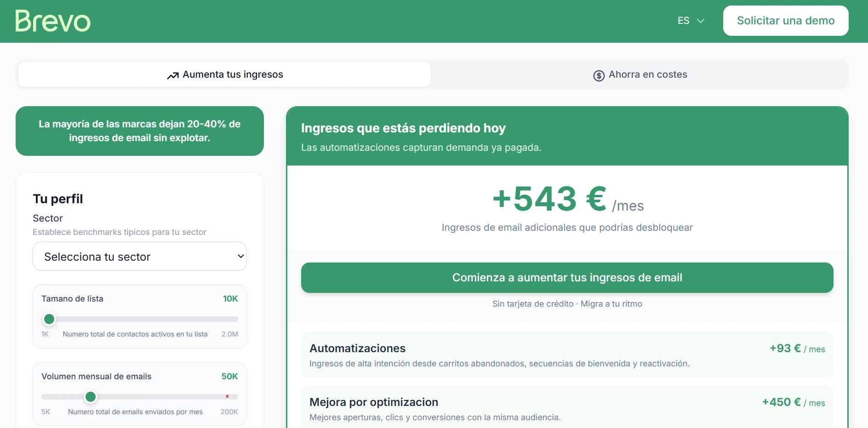Click the trending-arrow icon on Aumenta tus ingresos
Image resolution: width=868 pixels, height=428 pixels.
(172, 74)
